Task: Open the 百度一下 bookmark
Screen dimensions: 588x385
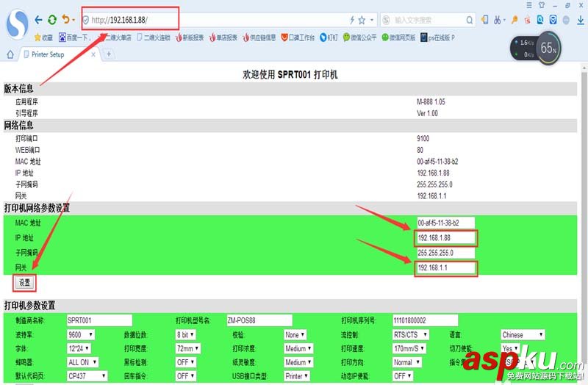Action: click(74, 37)
